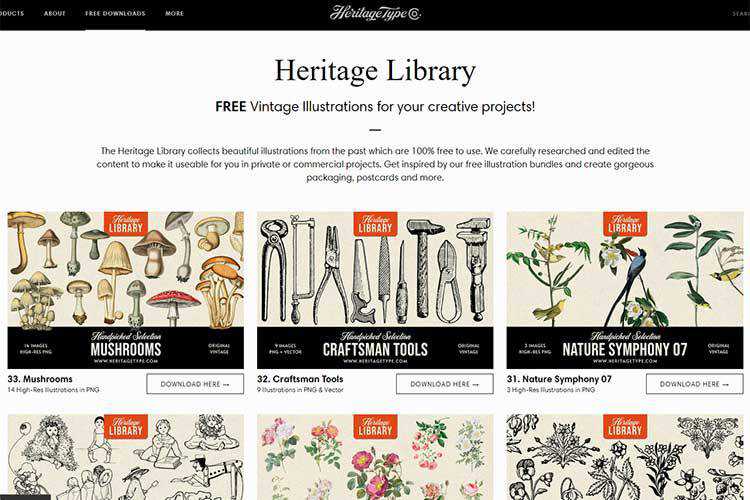Download the Mushrooms illustration pack
This screenshot has height=500, width=750.
(195, 384)
